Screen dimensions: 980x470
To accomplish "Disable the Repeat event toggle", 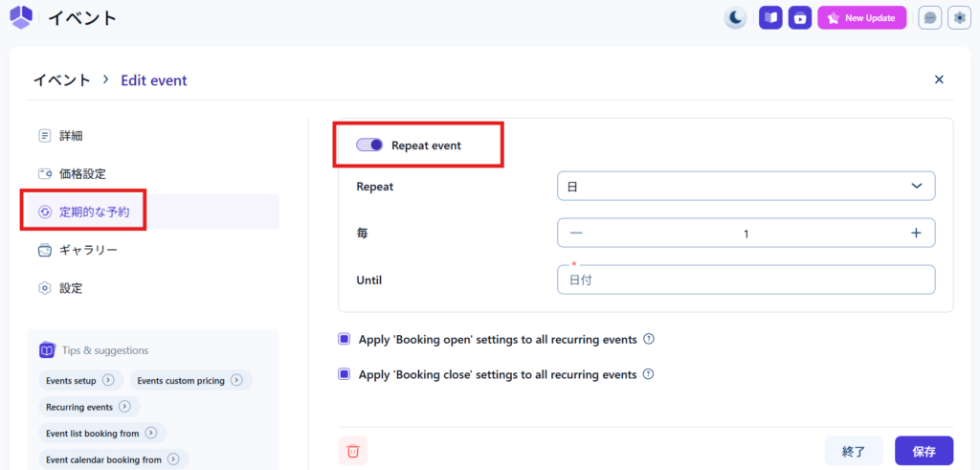I will click(369, 145).
